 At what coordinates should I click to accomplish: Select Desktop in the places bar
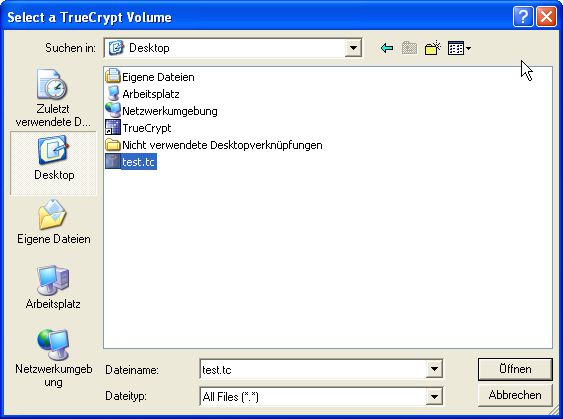(x=53, y=163)
